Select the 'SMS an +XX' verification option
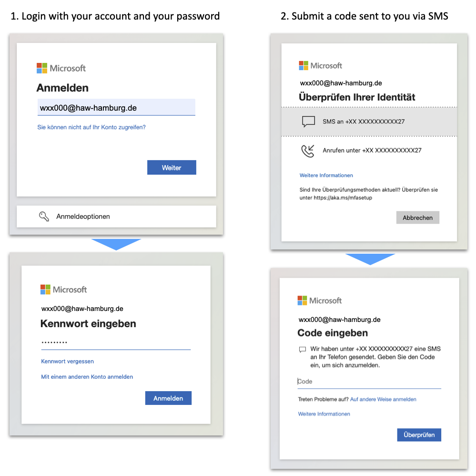 click(x=369, y=122)
